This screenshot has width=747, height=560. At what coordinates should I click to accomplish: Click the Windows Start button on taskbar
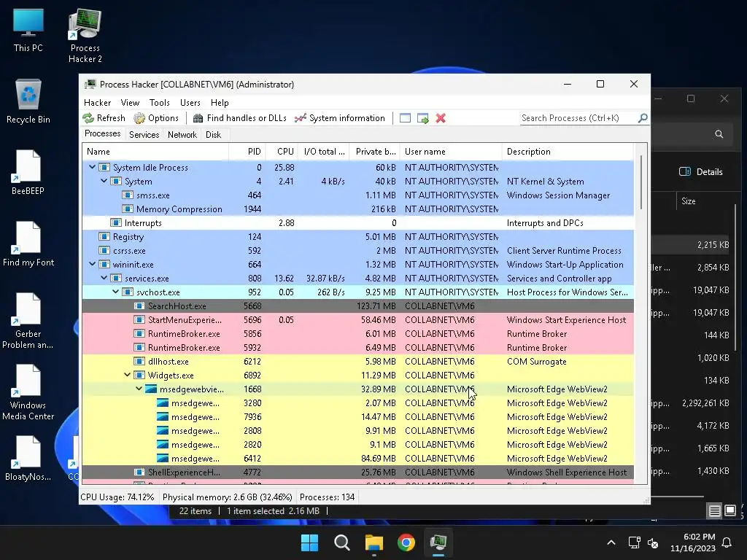point(309,542)
